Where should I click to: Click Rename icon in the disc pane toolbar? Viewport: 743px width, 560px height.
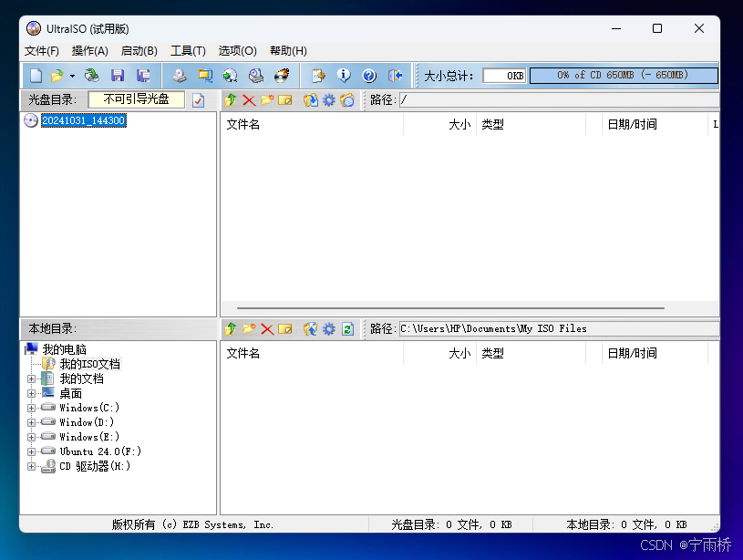284,100
